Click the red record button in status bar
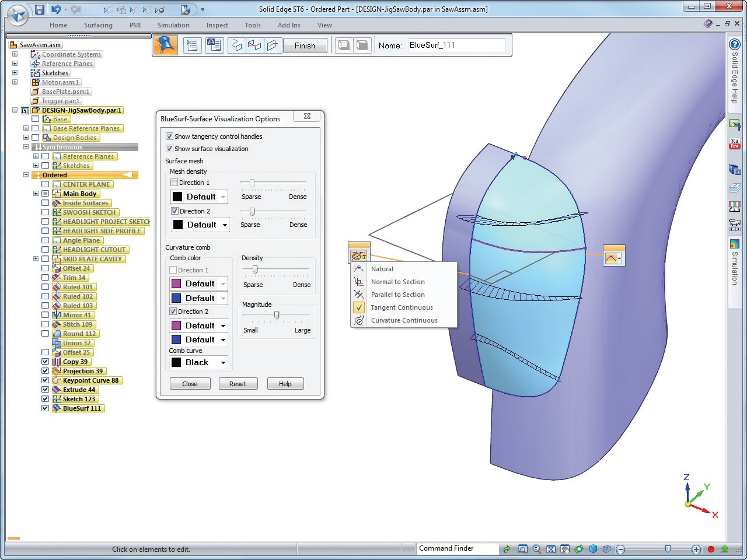The height and width of the screenshot is (560, 747). [x=711, y=549]
